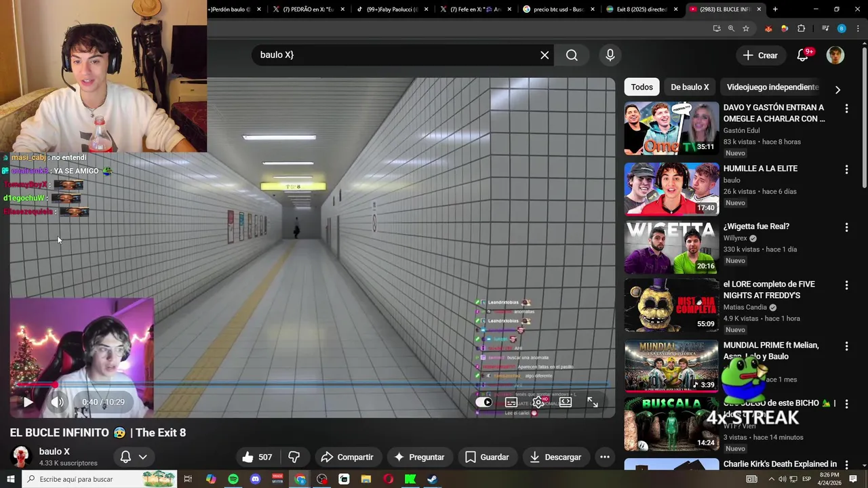Open baulo X channel name
This screenshot has width=868, height=488.
[x=54, y=451]
